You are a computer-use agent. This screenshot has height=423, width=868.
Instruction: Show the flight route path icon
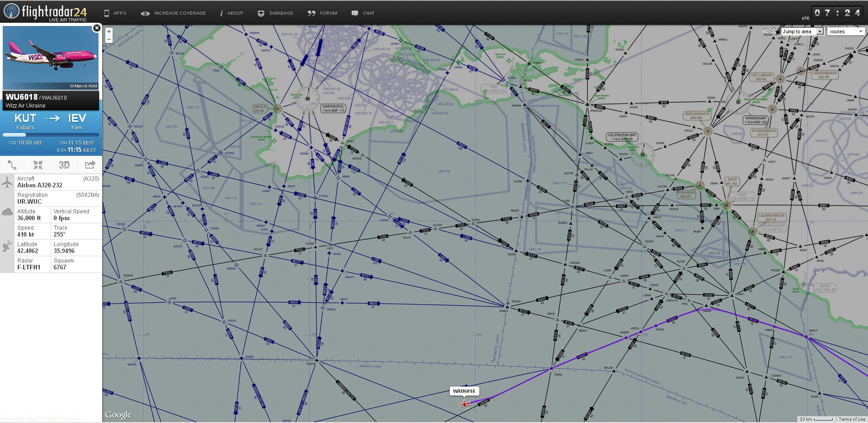coord(12,165)
